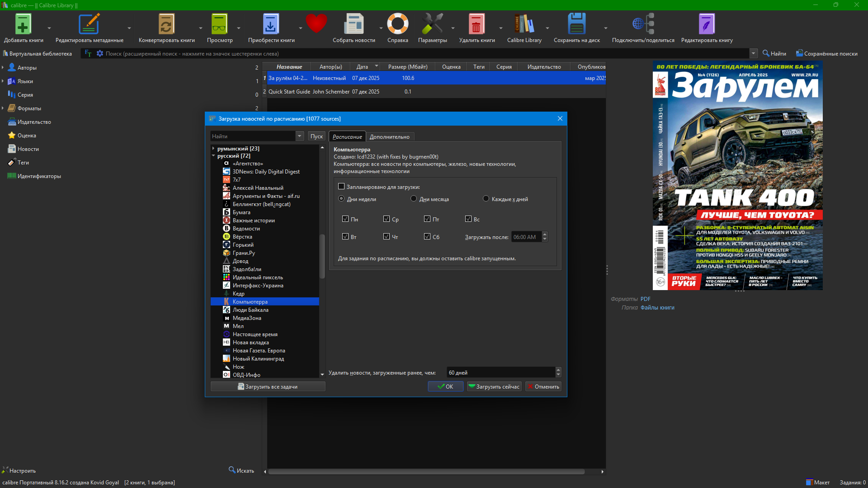Click Удалить книги trash icon
Screen dimensions: 868x488
(476, 24)
